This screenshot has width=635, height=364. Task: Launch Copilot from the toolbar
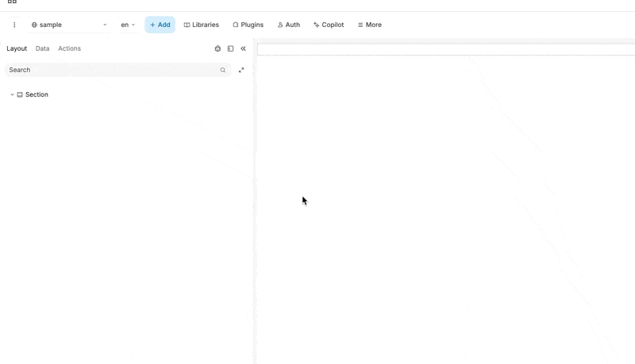point(329,25)
